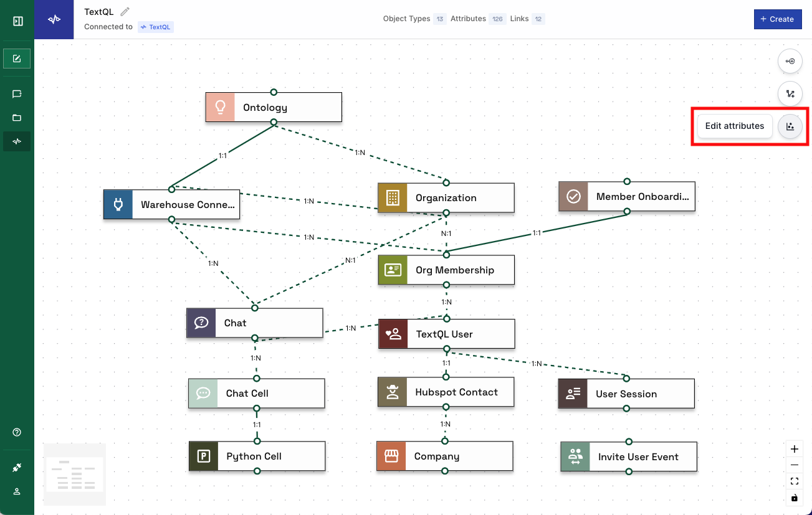
Task: Open the chat icon in left sidebar
Action: point(17,94)
